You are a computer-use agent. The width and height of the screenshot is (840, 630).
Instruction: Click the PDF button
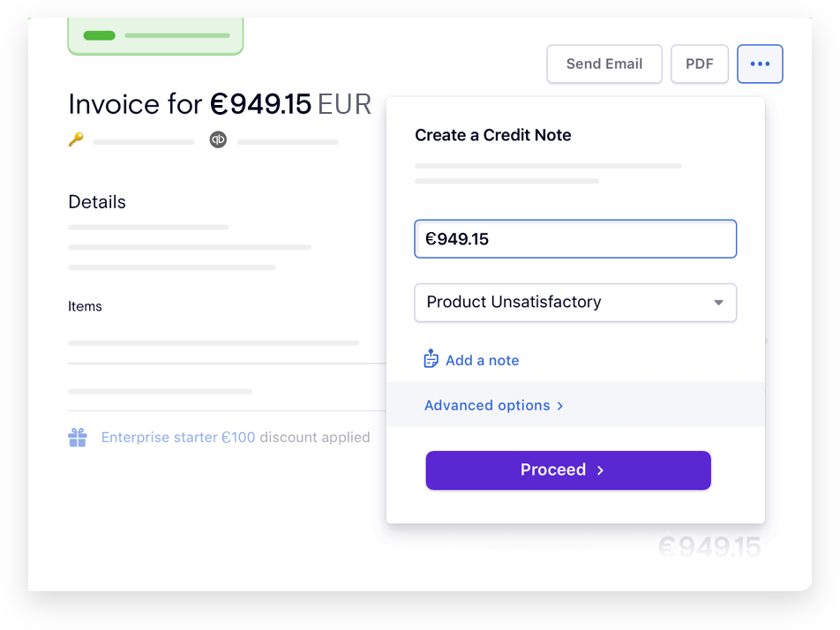[699, 64]
